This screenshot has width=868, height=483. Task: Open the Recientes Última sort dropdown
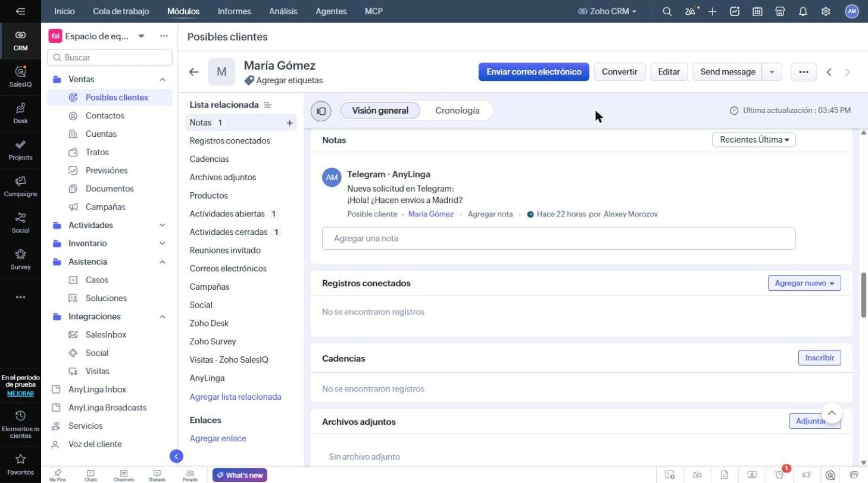point(754,140)
